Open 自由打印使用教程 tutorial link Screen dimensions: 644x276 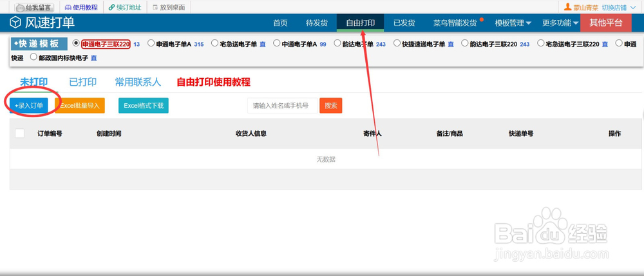tap(213, 83)
